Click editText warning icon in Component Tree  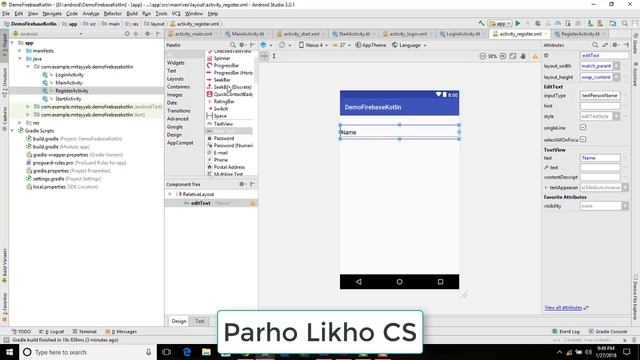[253, 203]
